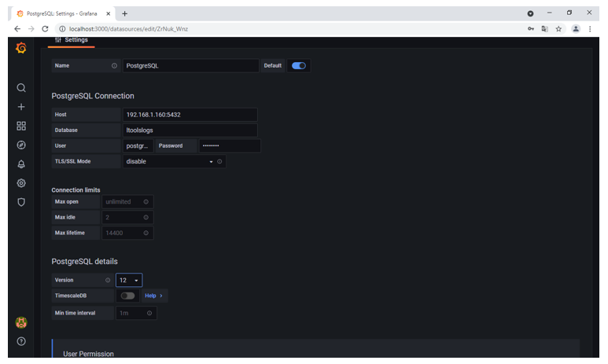Go forward with the browser forward arrow

31,29
